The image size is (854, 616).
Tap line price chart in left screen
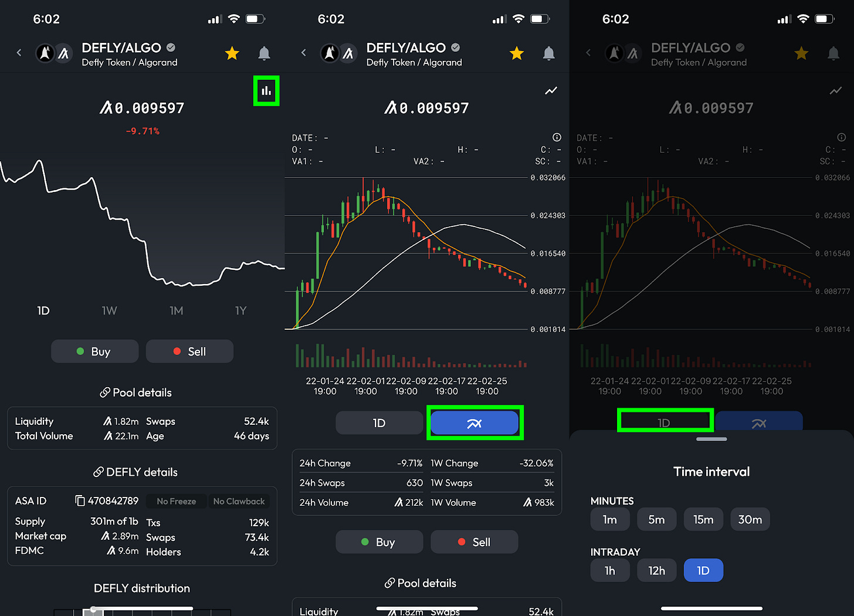tap(142, 223)
